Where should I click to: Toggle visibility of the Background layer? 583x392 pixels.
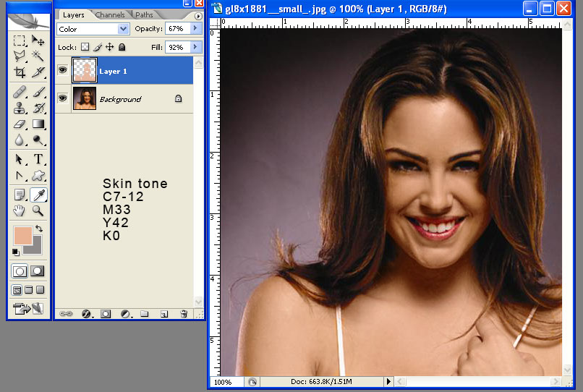coord(62,98)
